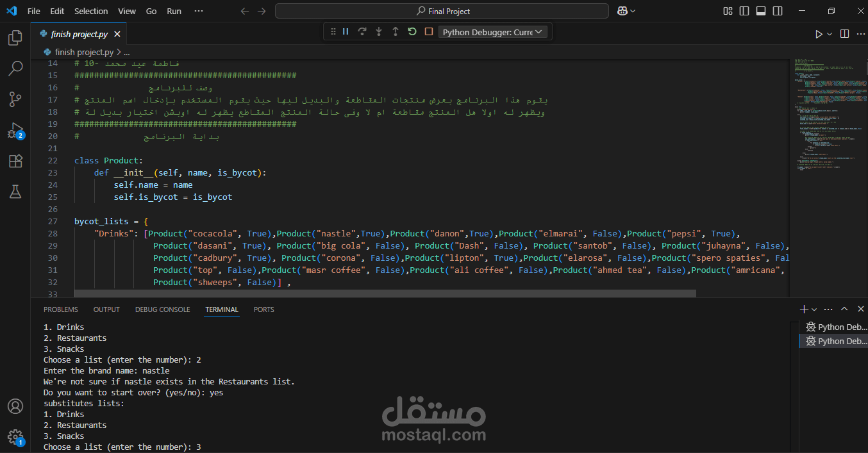Click the editor horizontal scrollbar

coord(385,293)
